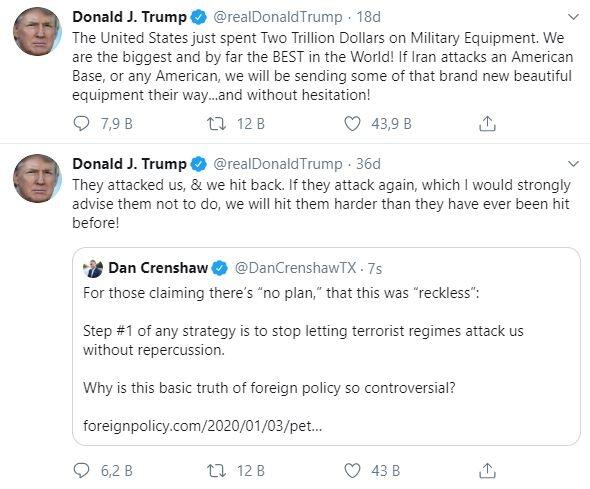This screenshot has width=590, height=489.
Task: Like the tweet with 43 B likes
Action: pos(352,471)
